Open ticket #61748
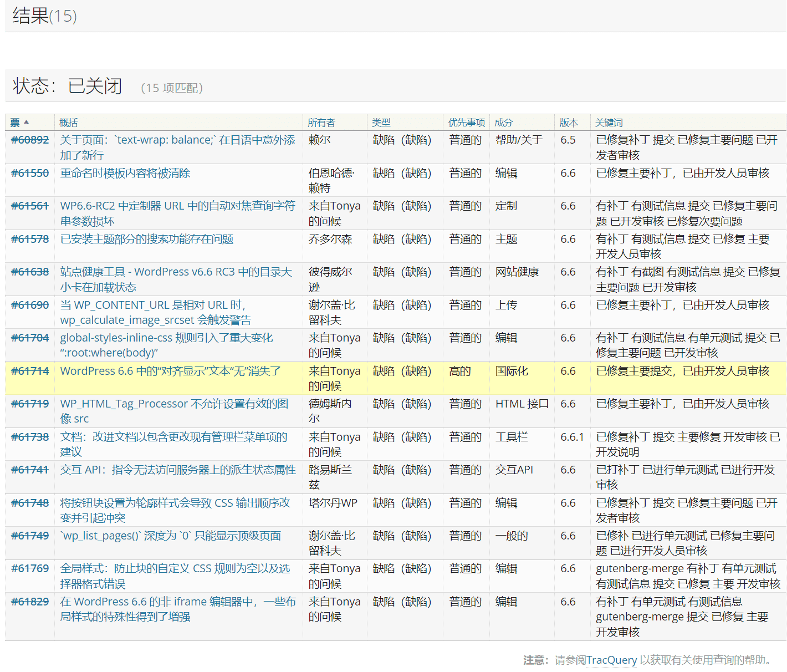Viewport: 787px width, 672px height. coord(30,503)
